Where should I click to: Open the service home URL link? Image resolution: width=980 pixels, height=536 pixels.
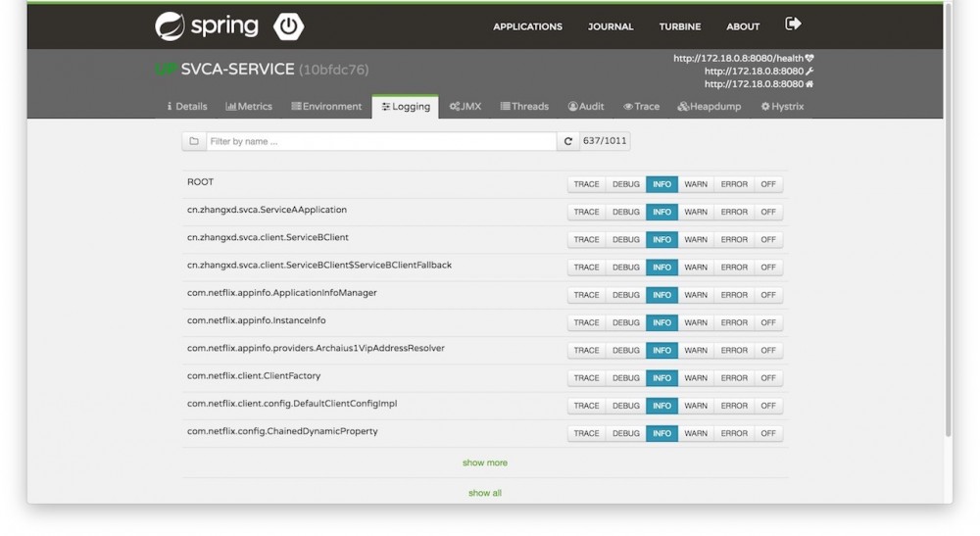[x=759, y=83]
